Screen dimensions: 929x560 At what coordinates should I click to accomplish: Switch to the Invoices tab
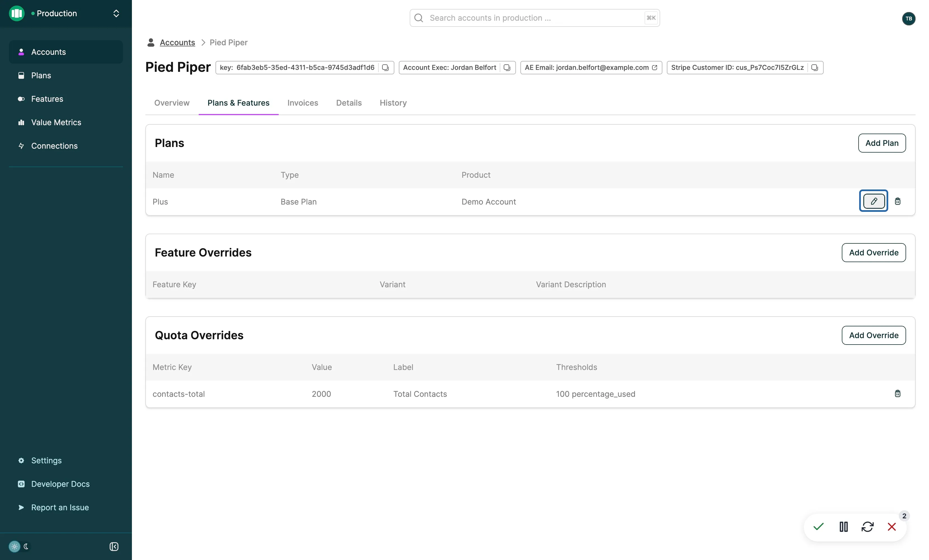point(303,103)
